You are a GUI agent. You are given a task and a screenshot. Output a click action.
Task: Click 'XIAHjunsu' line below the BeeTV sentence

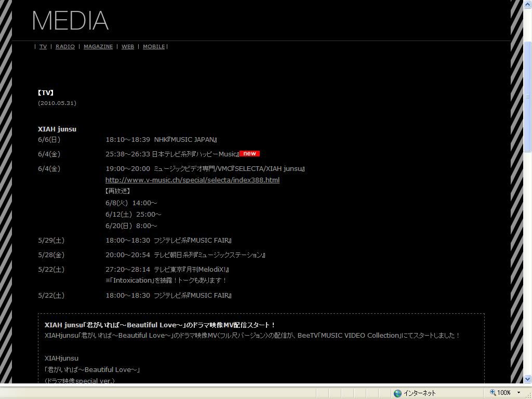point(61,358)
